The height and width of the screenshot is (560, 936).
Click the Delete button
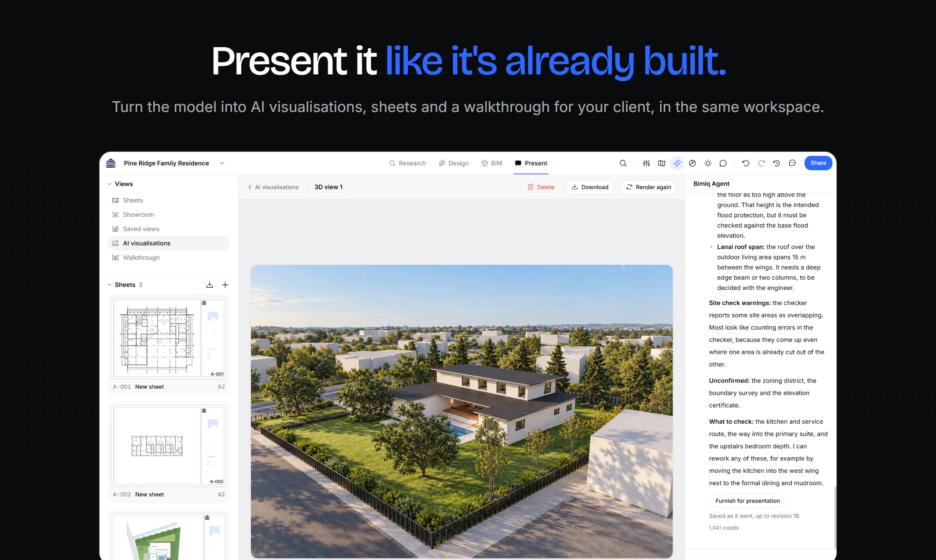click(x=541, y=187)
